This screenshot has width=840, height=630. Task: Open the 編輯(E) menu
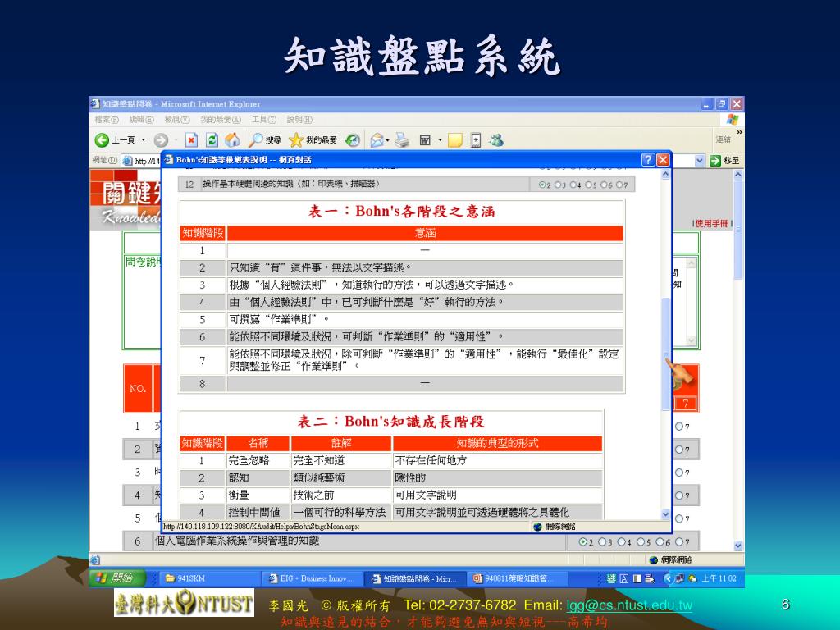[141, 120]
